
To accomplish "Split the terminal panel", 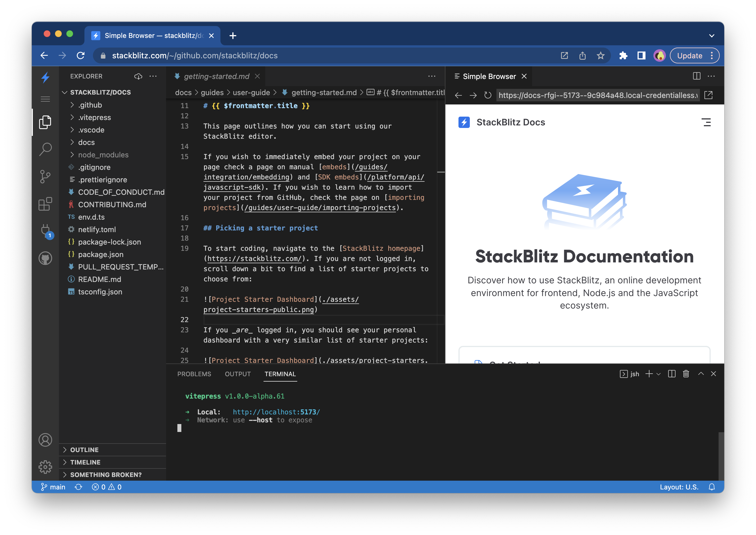I will click(671, 374).
